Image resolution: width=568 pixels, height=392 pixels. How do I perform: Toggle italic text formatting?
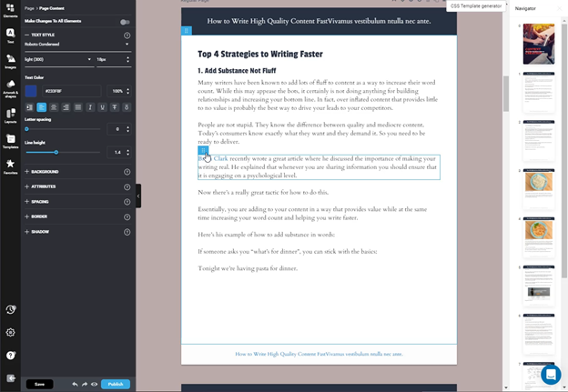tap(90, 107)
